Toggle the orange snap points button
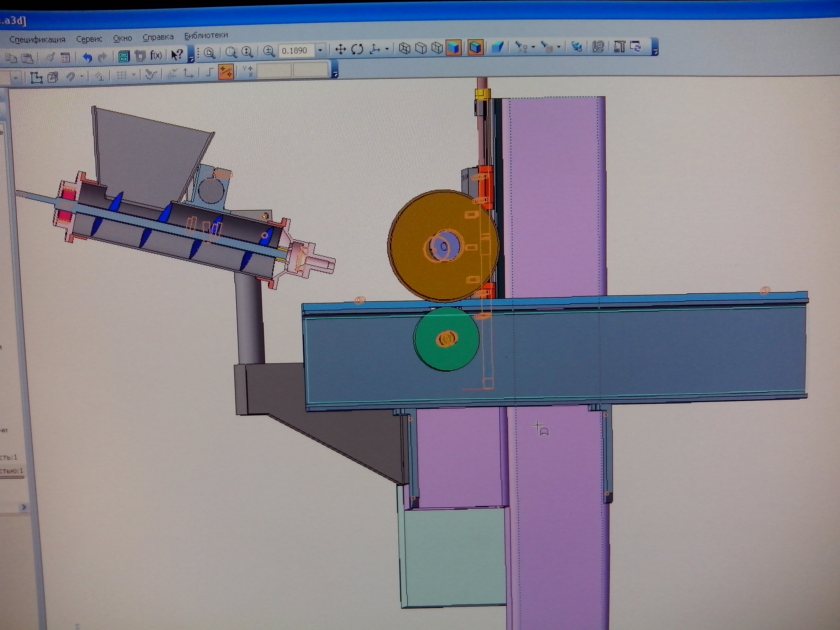 [x=225, y=72]
